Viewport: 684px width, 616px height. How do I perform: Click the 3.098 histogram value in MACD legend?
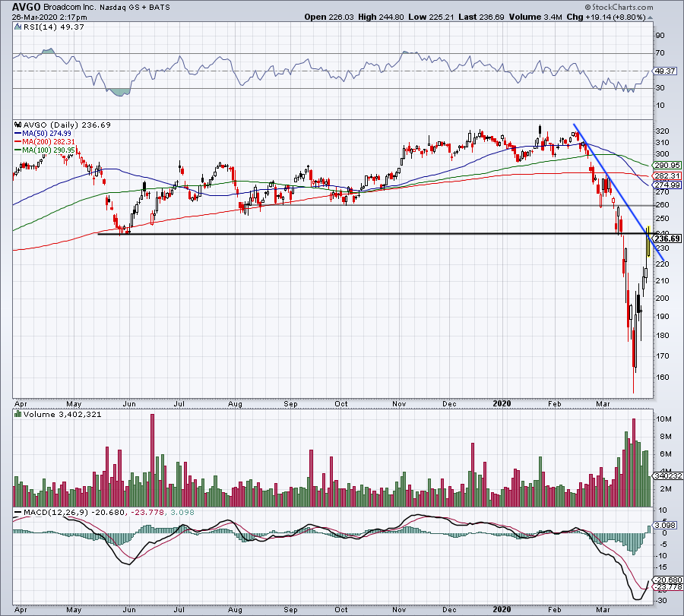[182, 513]
